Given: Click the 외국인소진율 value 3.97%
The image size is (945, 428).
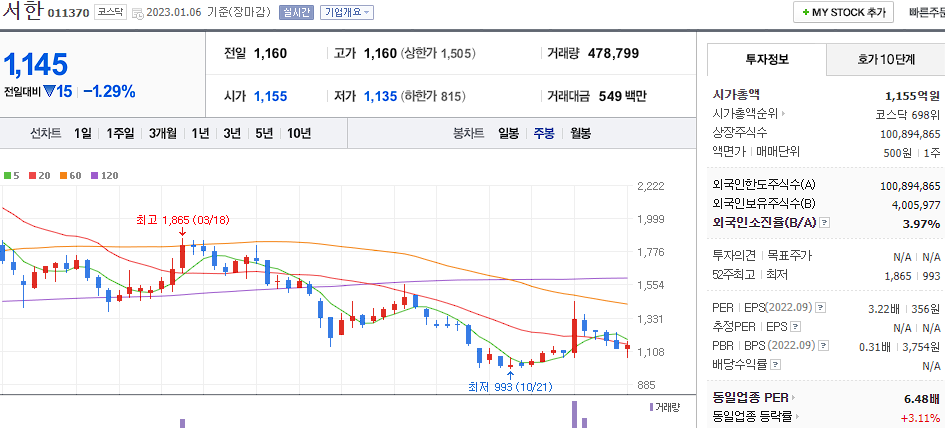Looking at the screenshot, I should 921,224.
